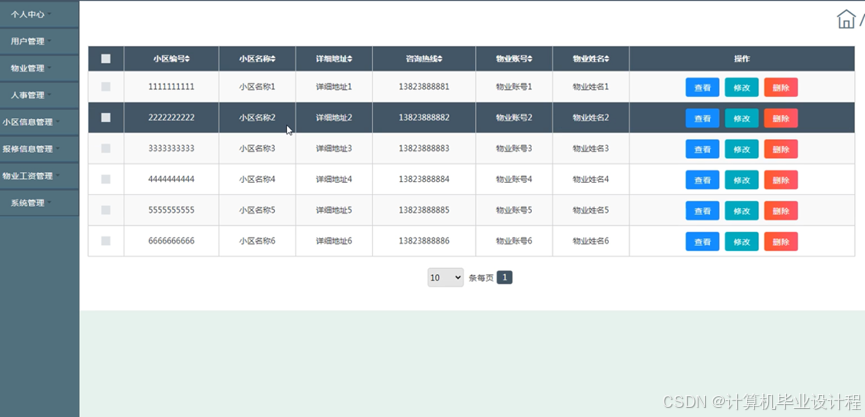The height and width of the screenshot is (417, 865).
Task: Expand 个人中心 sidebar menu
Action: (39, 14)
